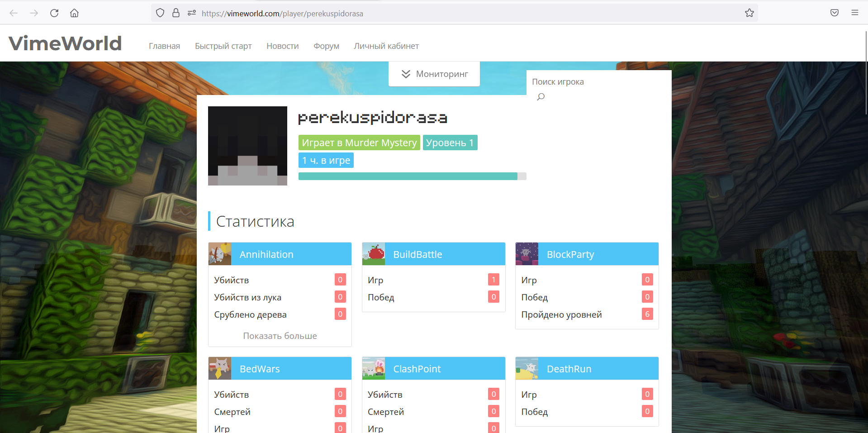Click the Пройдено уровней value 6
The image size is (868, 433).
coord(647,314)
